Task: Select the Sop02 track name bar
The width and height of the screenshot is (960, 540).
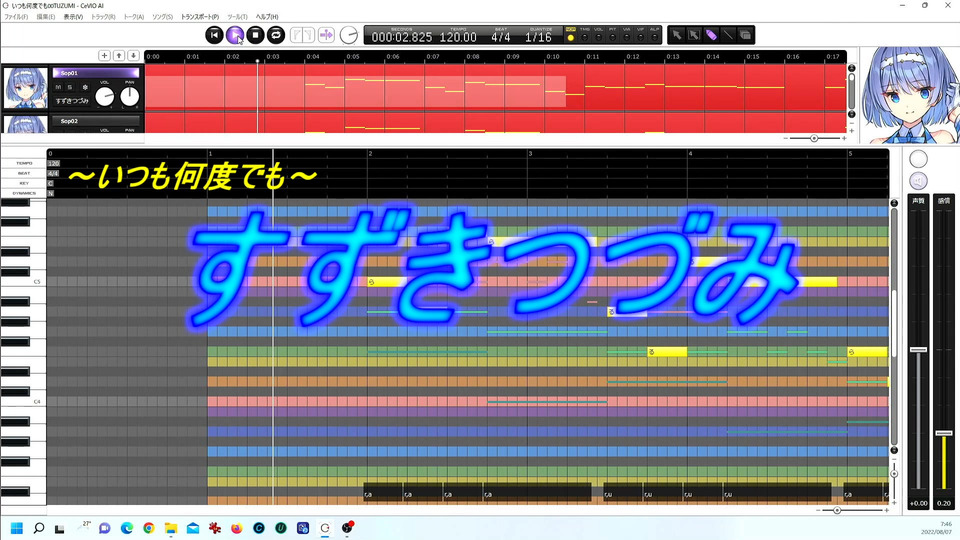Action: pos(96,121)
